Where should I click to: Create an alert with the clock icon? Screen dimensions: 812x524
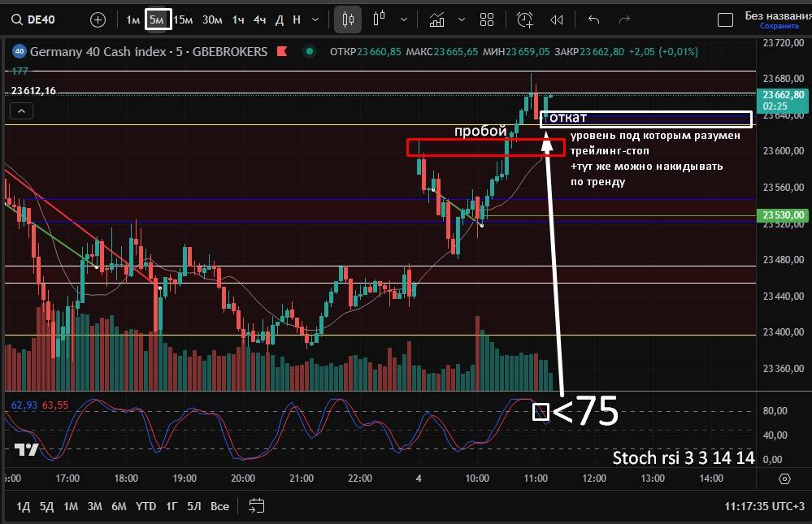tap(525, 19)
